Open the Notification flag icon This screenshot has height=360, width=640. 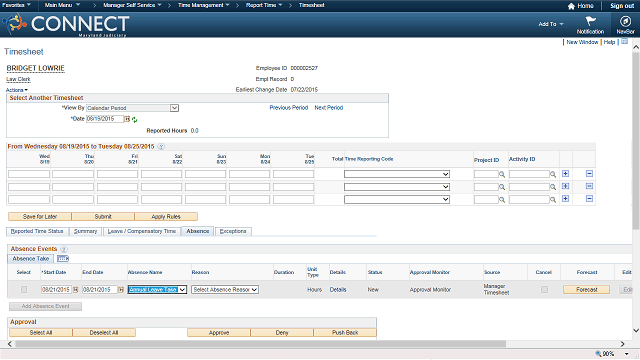(590, 21)
